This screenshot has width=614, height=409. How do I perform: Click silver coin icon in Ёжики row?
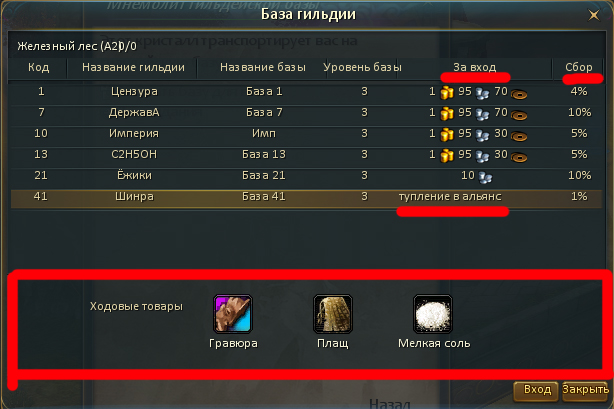(x=485, y=177)
